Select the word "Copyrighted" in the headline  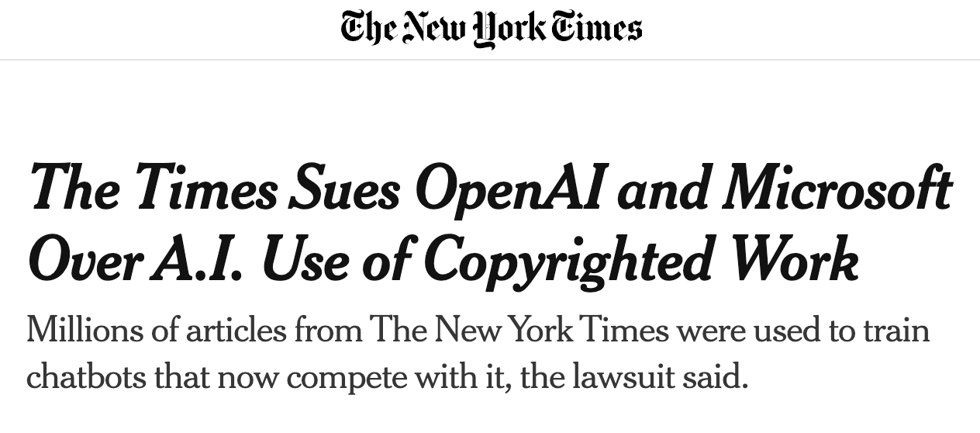pos(568,260)
